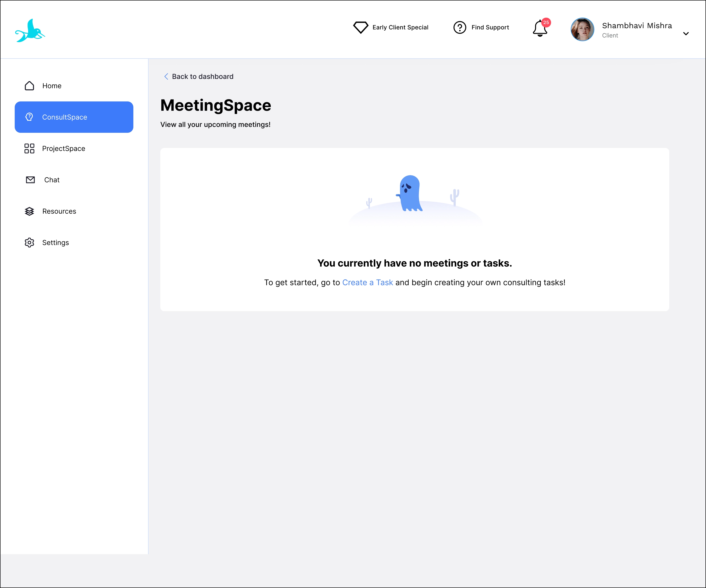
Task: Select ProjectSpace in the sidebar
Action: 63,148
